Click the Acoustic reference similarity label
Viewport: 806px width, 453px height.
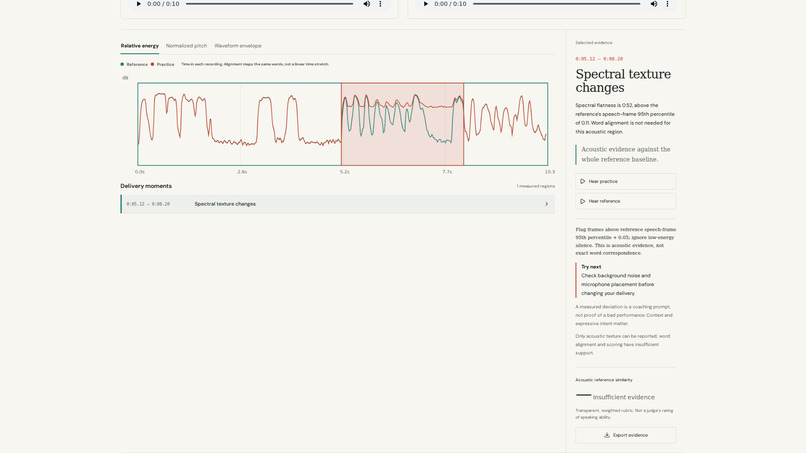(604, 380)
